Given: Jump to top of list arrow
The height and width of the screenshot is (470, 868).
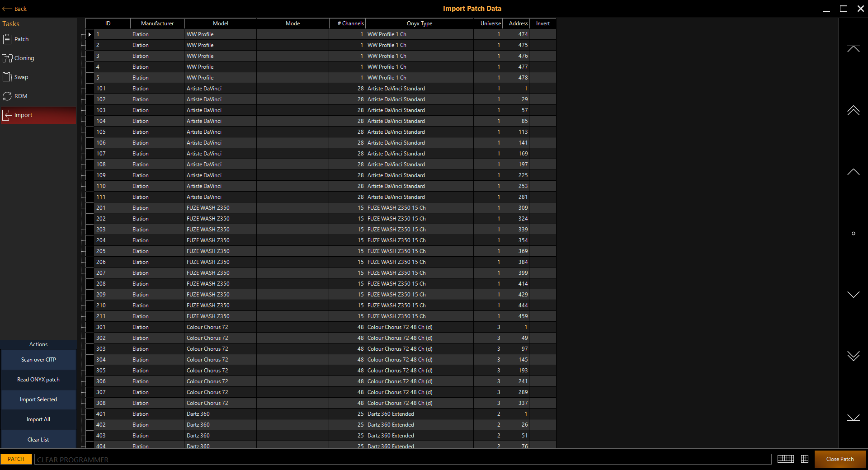Looking at the screenshot, I should tap(853, 49).
